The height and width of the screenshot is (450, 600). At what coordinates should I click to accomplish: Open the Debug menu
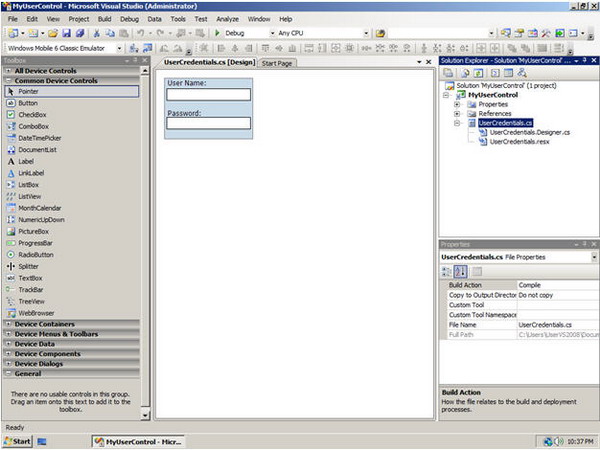coord(129,19)
